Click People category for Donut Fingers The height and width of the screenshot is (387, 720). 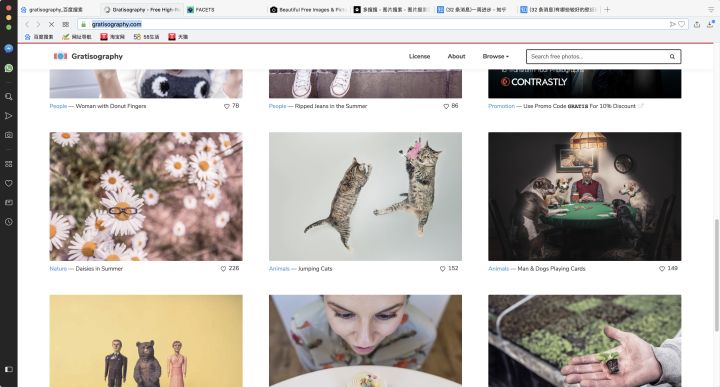pos(58,106)
